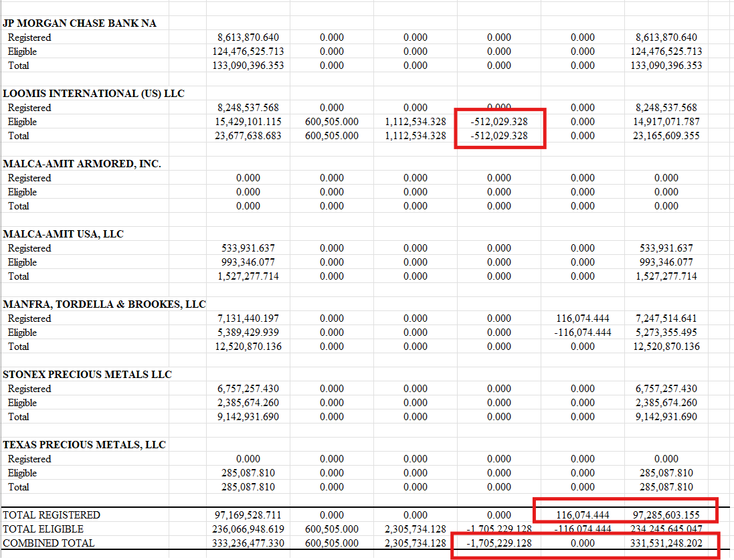This screenshot has width=734, height=560.
Task: Click Loomis Eligible closing value 14,917,071.787
Action: (666, 122)
